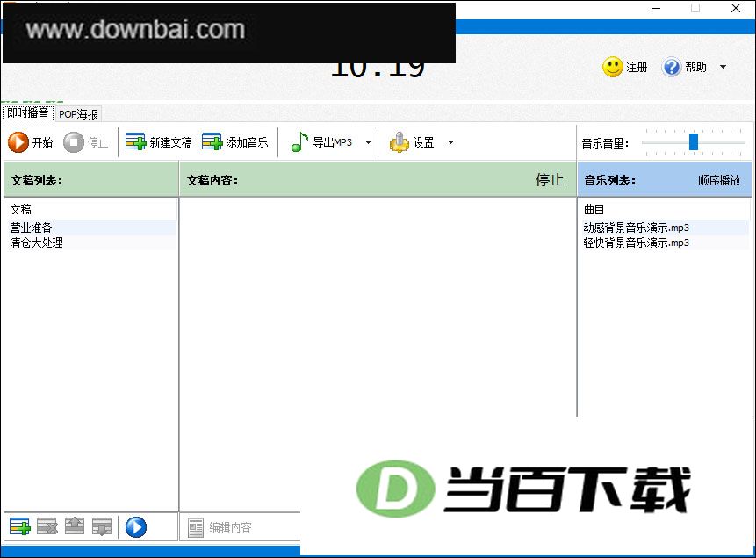Click the greyed 停止 stop button

[x=86, y=142]
